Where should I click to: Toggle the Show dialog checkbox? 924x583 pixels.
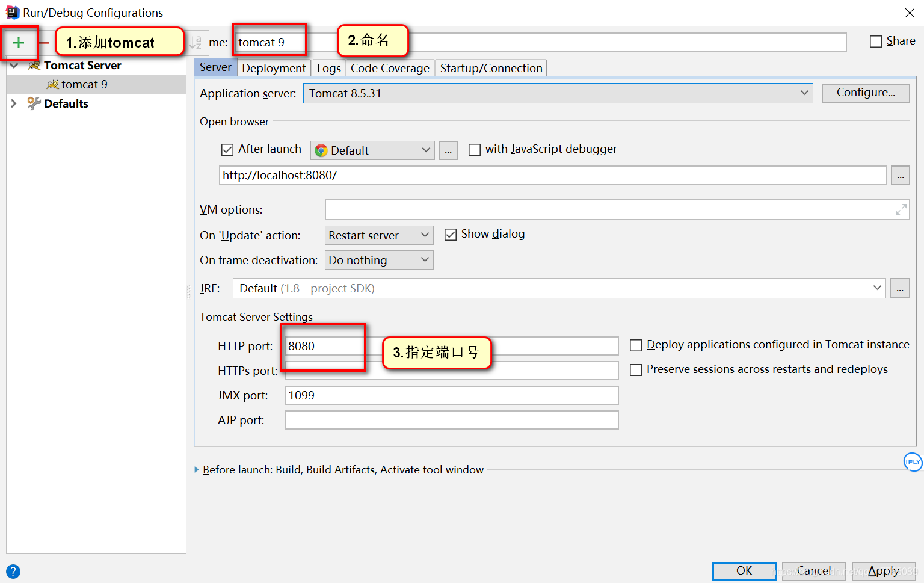coord(451,235)
